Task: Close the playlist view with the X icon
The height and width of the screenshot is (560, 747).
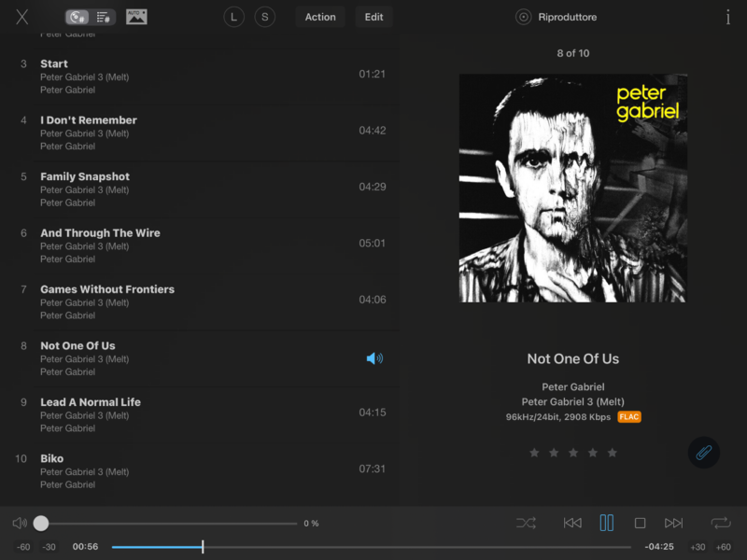Action: [22, 17]
